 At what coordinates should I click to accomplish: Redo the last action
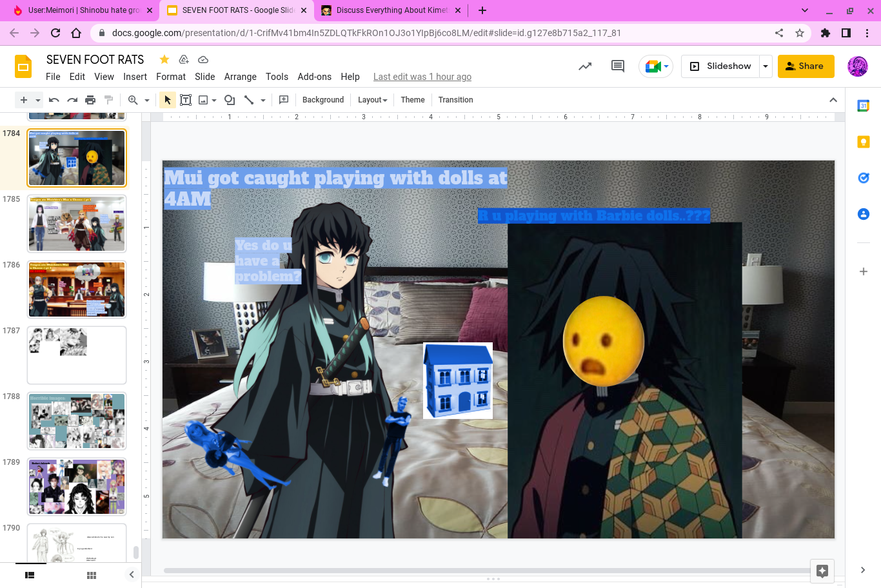(72, 100)
